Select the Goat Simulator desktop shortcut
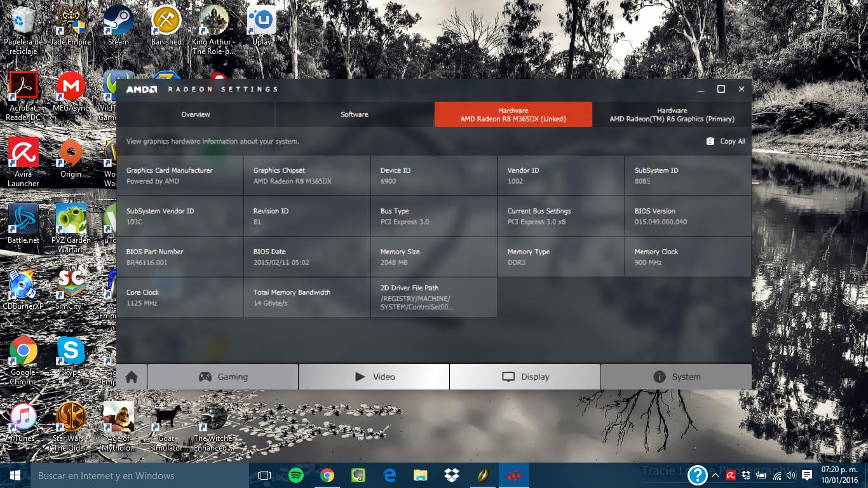This screenshot has height=488, width=868. (x=166, y=427)
